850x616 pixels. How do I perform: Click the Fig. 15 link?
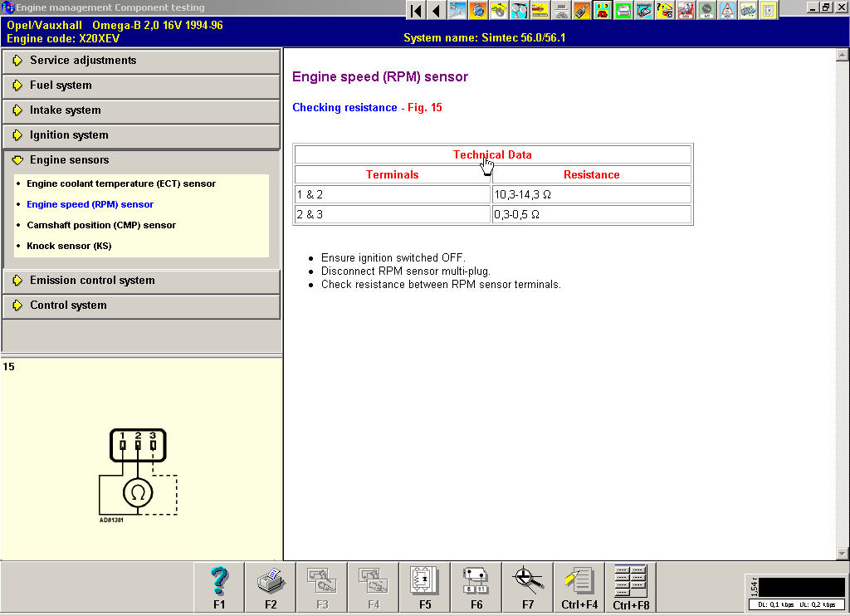[424, 108]
